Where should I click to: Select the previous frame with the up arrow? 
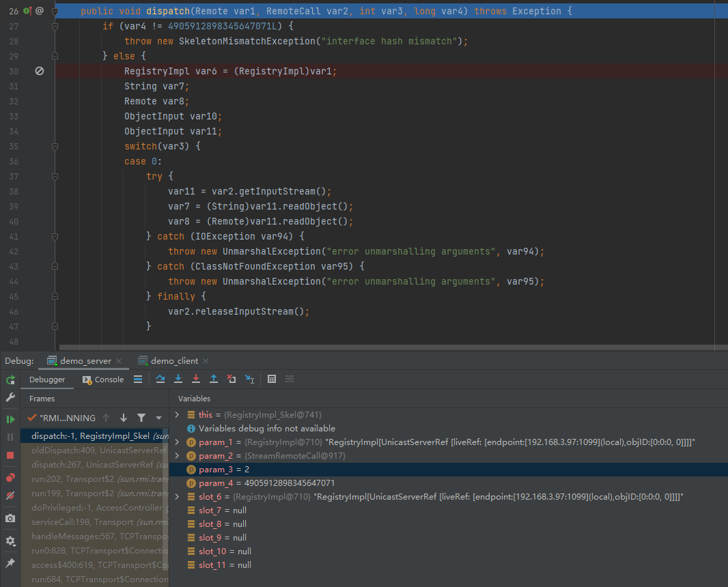pyautogui.click(x=106, y=418)
